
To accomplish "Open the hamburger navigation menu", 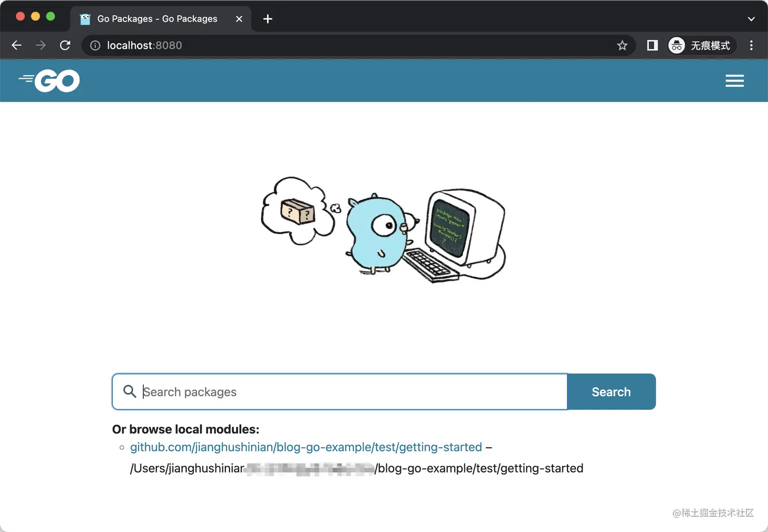I will [x=734, y=81].
